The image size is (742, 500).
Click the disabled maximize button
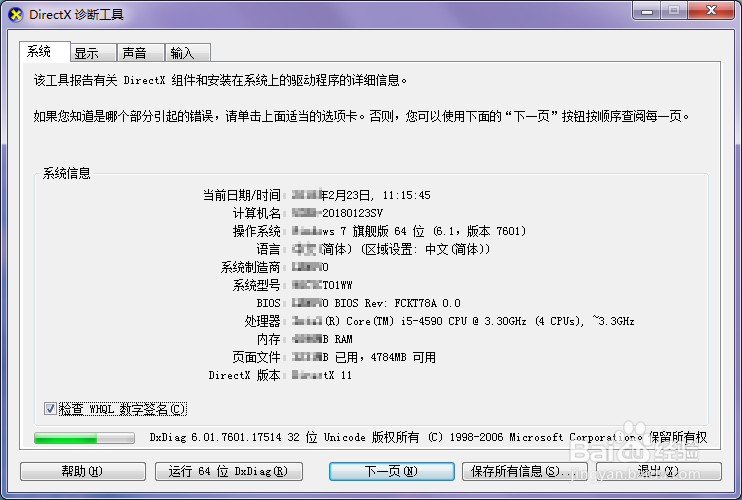click(x=674, y=10)
